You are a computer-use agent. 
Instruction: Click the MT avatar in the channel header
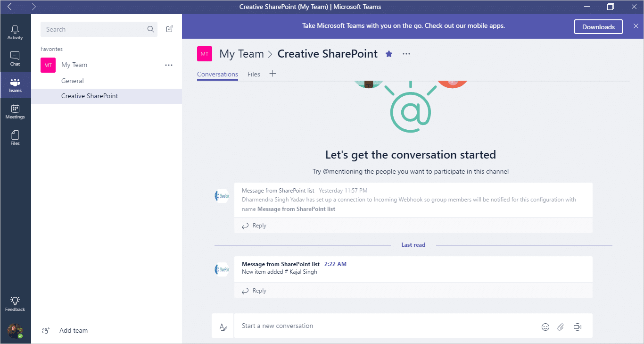point(205,54)
